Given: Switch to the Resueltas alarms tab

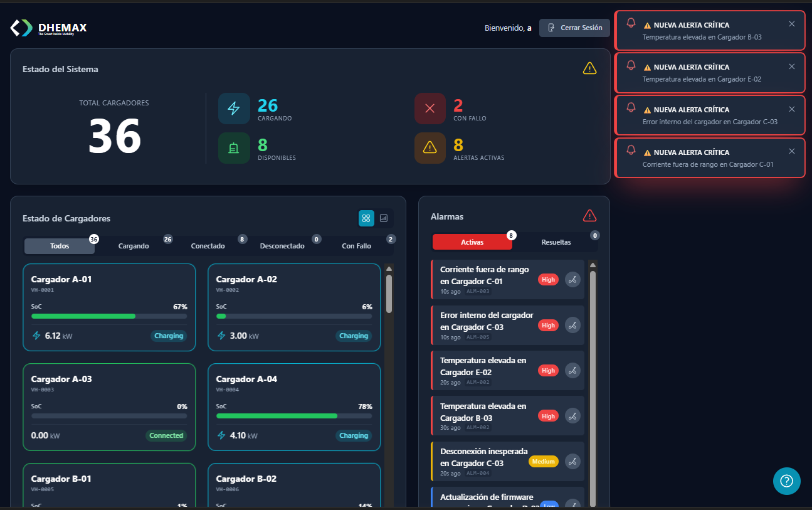Looking at the screenshot, I should [556, 242].
